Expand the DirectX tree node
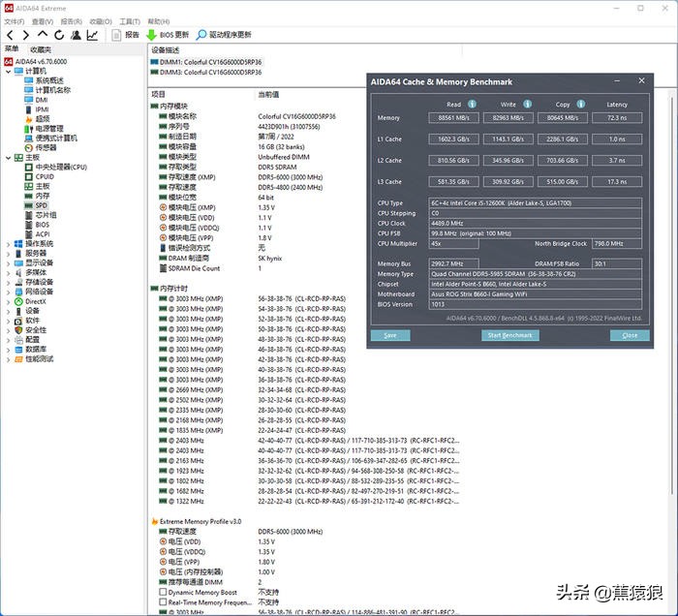 [x=8, y=301]
